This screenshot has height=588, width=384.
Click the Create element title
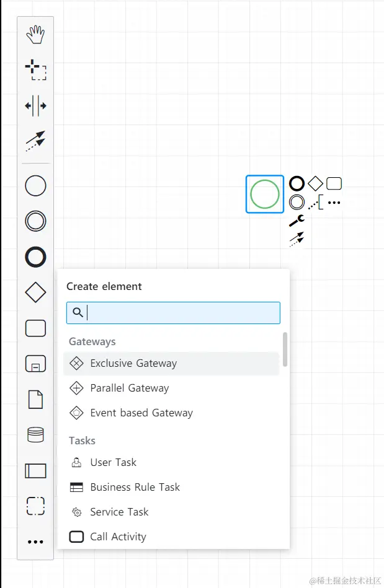[x=104, y=286]
